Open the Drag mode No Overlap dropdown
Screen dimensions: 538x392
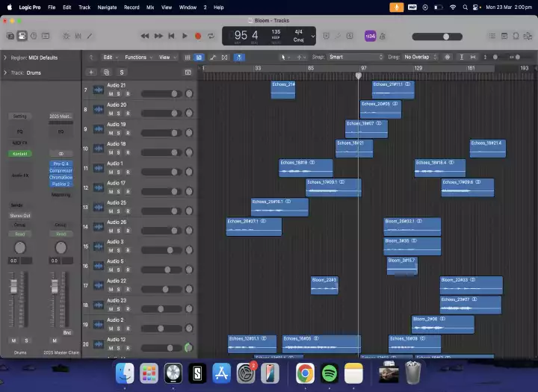coord(420,57)
